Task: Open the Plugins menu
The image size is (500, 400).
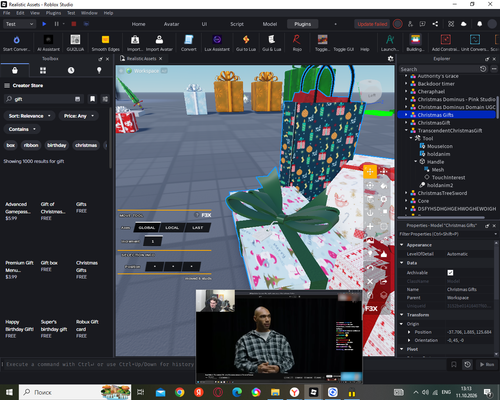Action: coord(53,13)
